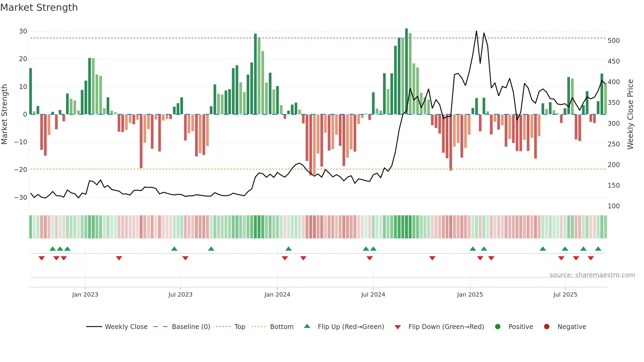Image resolution: width=644 pixels, height=362 pixels.
Task: Click the Jul 2024 axis label
Action: 373,294
